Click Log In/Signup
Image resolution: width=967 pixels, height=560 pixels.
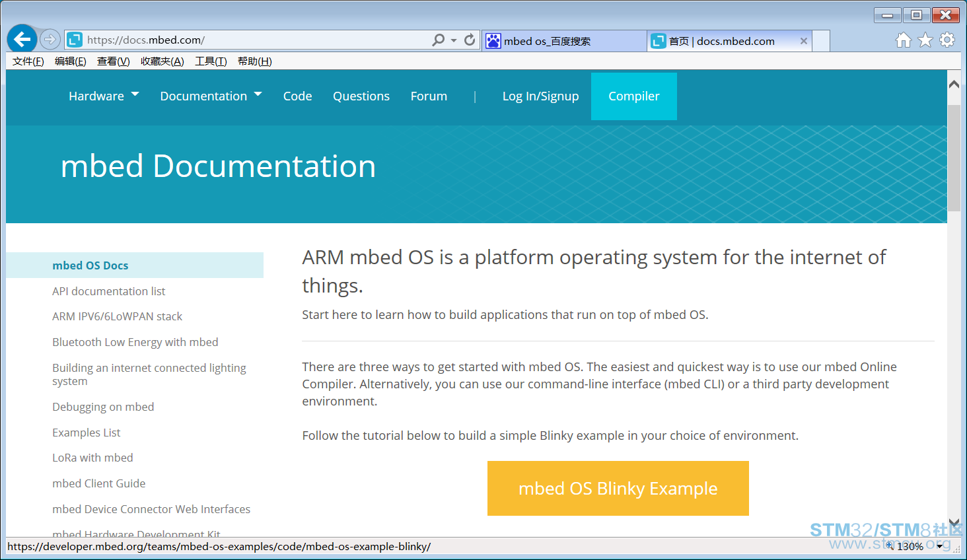[541, 96]
